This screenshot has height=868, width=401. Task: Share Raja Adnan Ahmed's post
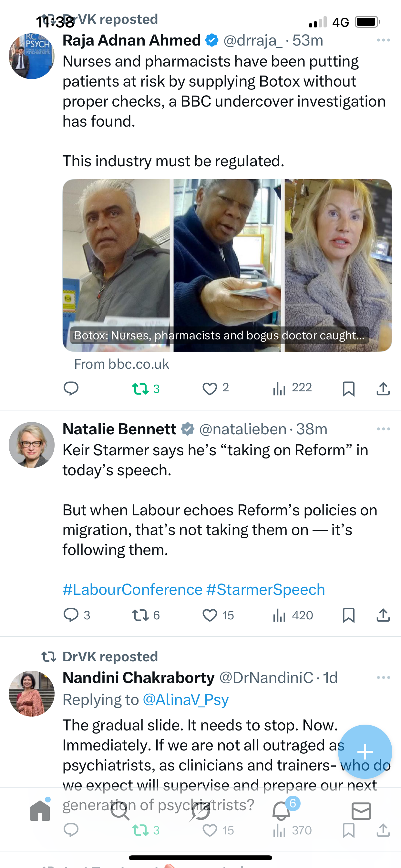click(x=383, y=388)
